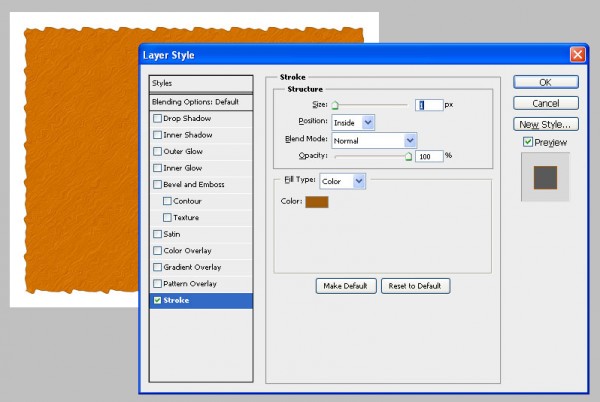Image resolution: width=600 pixels, height=402 pixels.
Task: Select the Inner Glow label
Action: [x=183, y=168]
